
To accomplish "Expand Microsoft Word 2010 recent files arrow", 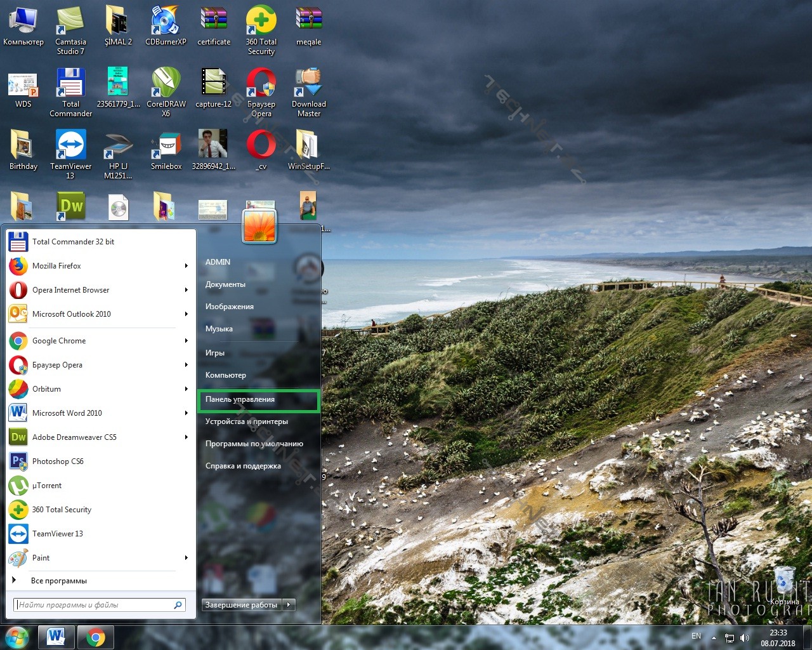I will tap(186, 413).
